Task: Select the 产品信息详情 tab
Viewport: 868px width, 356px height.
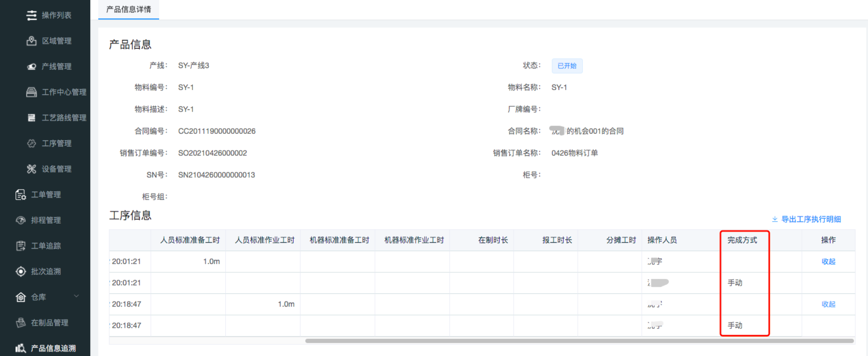Action: 128,10
